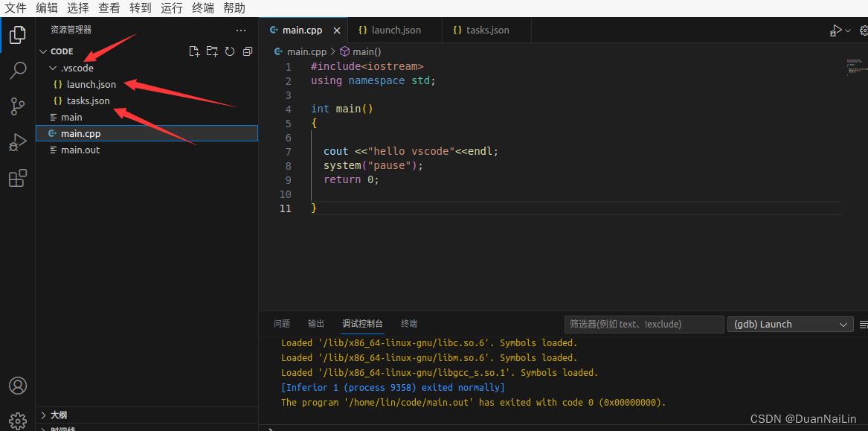Image resolution: width=868 pixels, height=431 pixels.
Task: Click line number 7 in the gutter
Action: pyautogui.click(x=288, y=152)
